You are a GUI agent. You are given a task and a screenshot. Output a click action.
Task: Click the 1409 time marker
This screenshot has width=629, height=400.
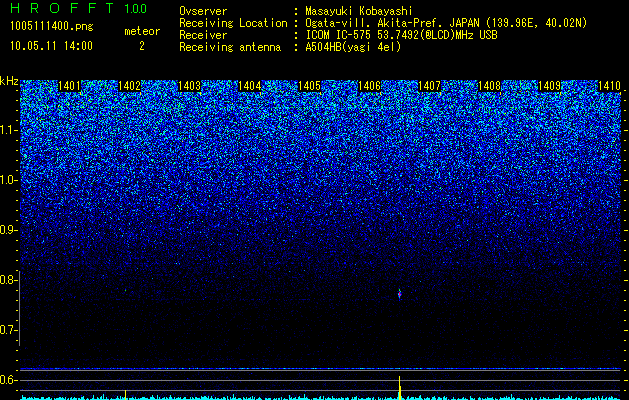(x=550, y=86)
